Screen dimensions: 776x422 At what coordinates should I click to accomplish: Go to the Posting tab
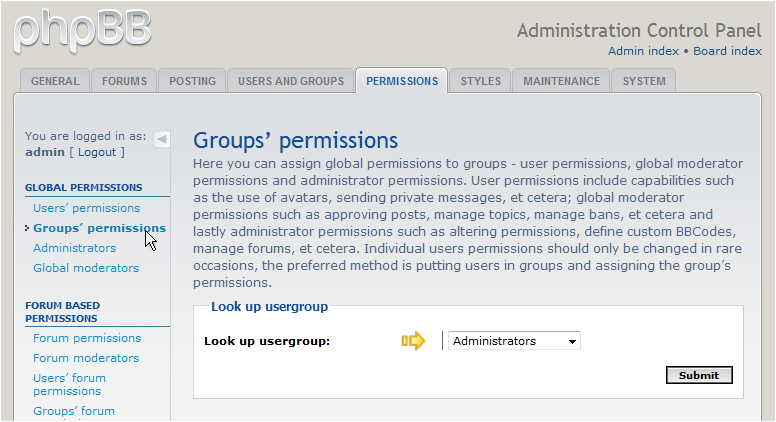click(x=192, y=81)
